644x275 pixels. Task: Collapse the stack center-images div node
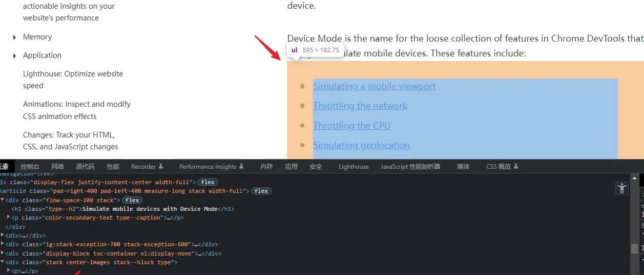click(x=3, y=262)
